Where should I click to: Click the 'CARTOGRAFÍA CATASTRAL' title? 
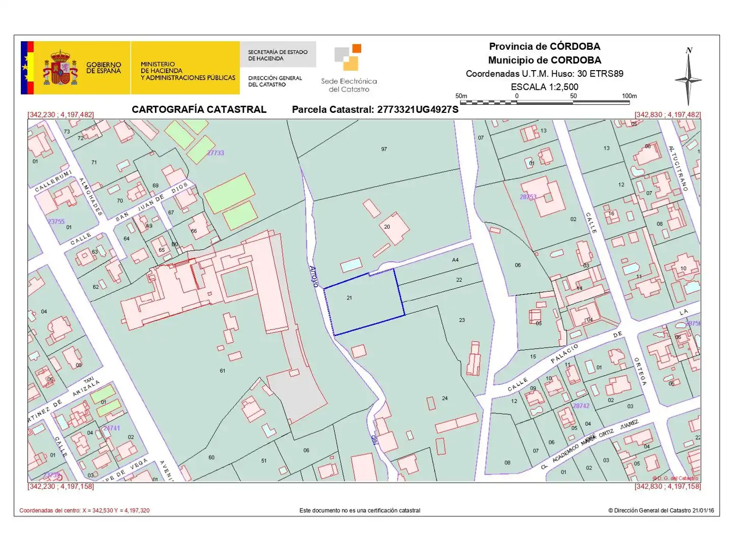[x=199, y=109]
